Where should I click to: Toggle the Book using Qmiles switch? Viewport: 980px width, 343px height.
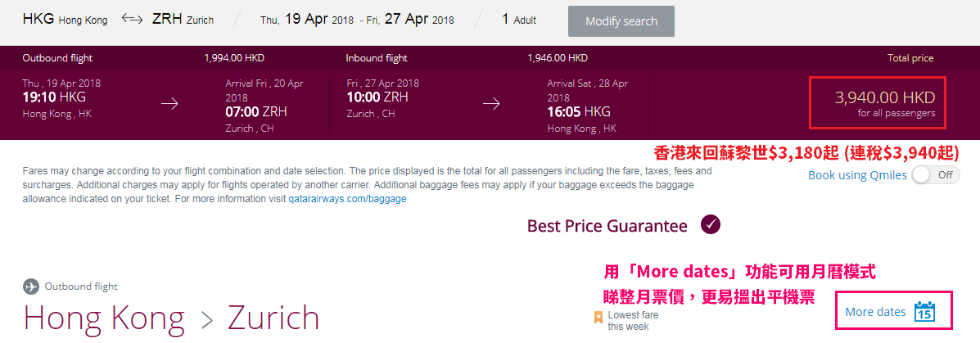point(936,175)
